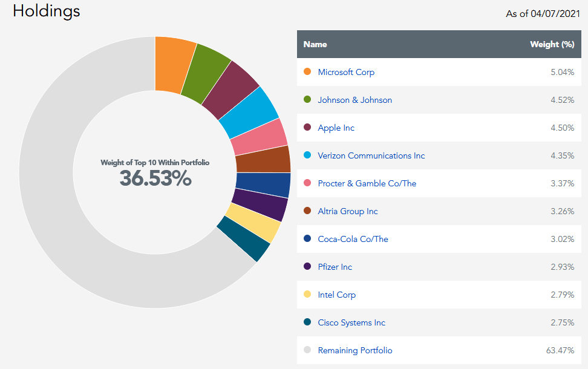The width and height of the screenshot is (588, 369).
Task: Click the Holdings heading
Action: (47, 11)
